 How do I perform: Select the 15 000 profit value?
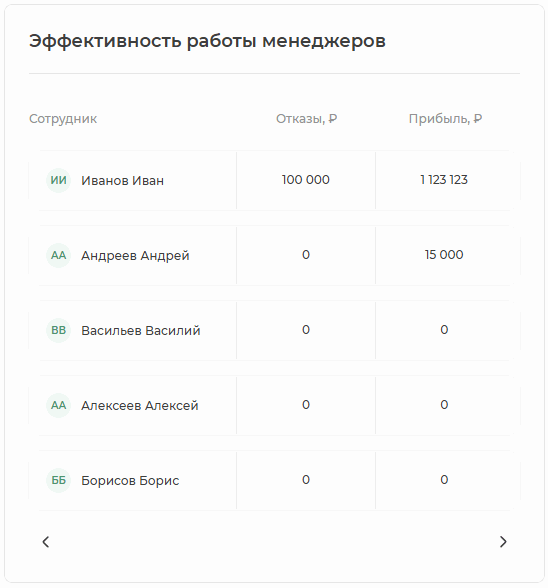click(x=444, y=255)
